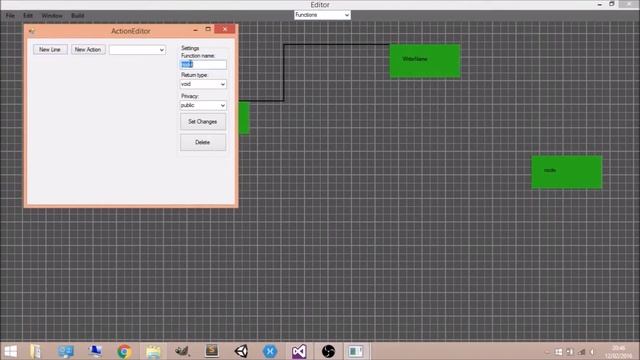The image size is (640, 360).
Task: Select the green node partly hidden behind ActionEditor
Action: pyautogui.click(x=244, y=118)
